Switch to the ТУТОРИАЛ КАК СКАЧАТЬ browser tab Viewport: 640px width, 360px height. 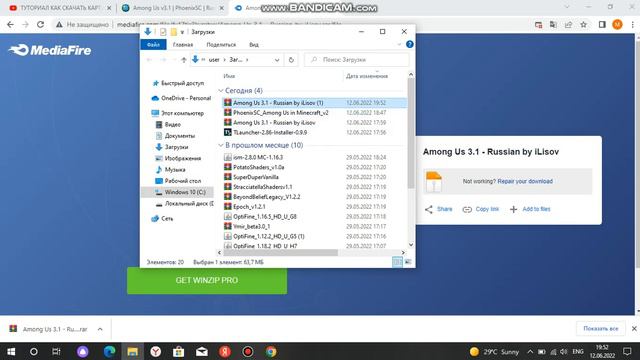point(59,8)
